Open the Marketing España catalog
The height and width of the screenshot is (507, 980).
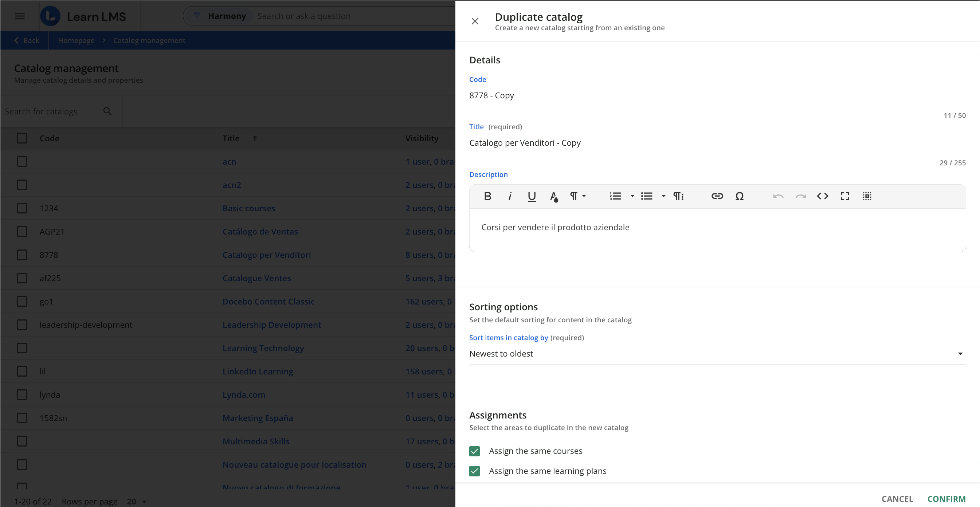(258, 418)
